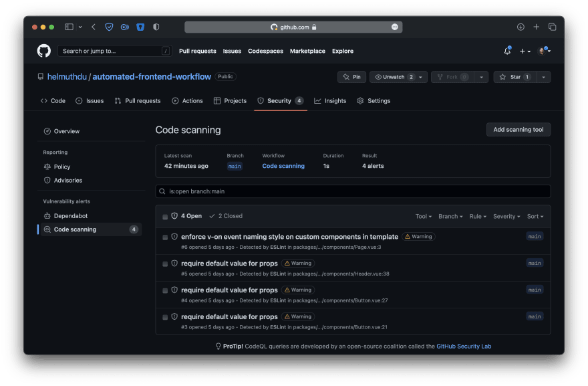Show Safari downloads
Screen dimensions: 588x386
coord(521,27)
